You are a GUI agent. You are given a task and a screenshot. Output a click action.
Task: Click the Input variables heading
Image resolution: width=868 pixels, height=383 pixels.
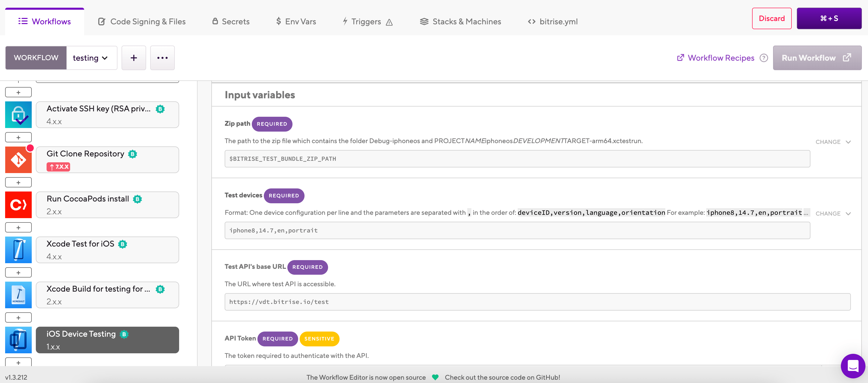[x=260, y=95]
